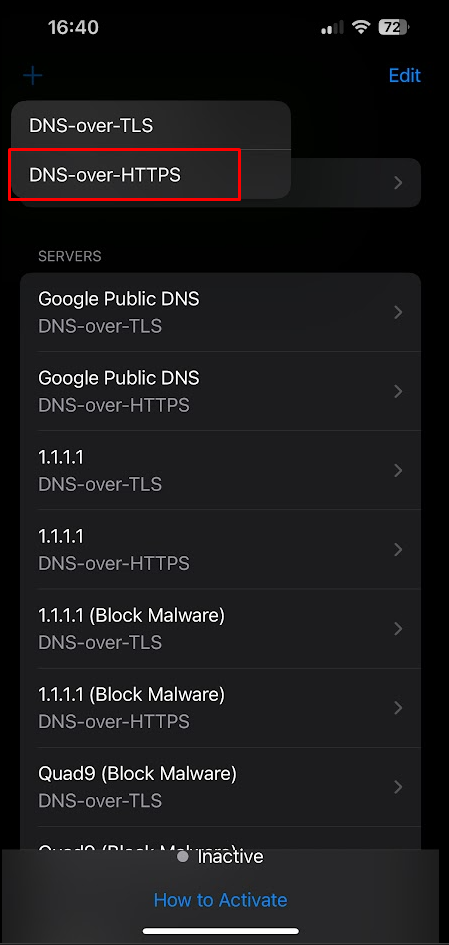The width and height of the screenshot is (449, 945).
Task: Open chevron for Google Public DNS DNS-over-TLS
Action: pyautogui.click(x=398, y=312)
